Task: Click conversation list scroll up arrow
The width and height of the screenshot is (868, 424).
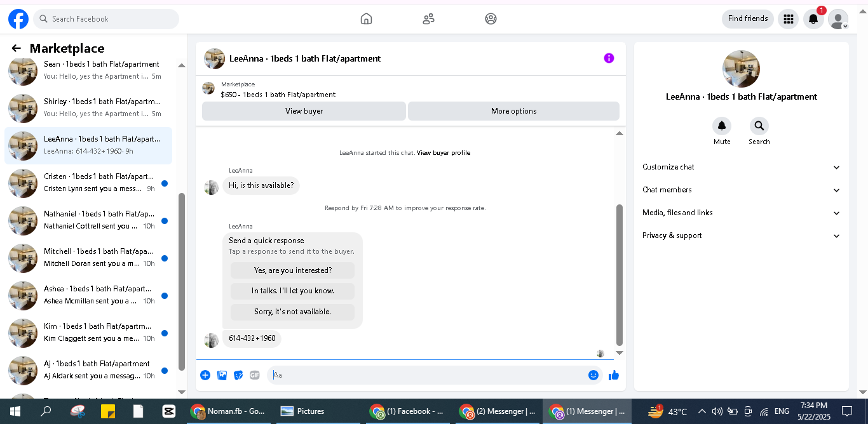Action: (x=182, y=65)
